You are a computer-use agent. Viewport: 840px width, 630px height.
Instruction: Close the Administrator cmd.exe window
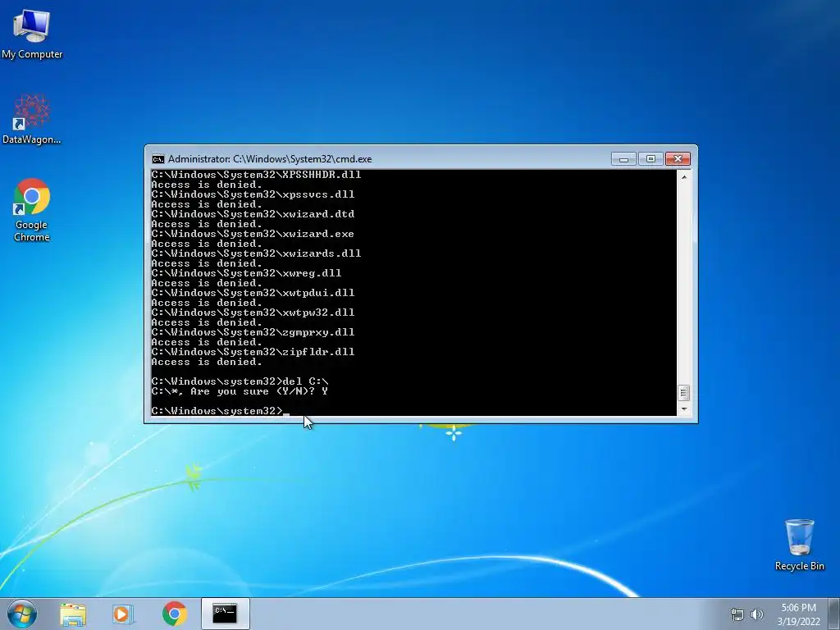click(x=678, y=159)
